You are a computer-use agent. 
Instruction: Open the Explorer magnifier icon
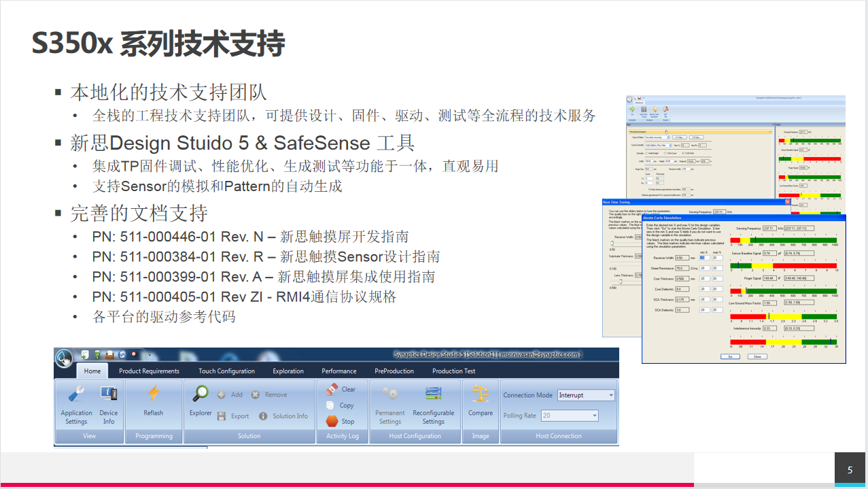click(201, 393)
